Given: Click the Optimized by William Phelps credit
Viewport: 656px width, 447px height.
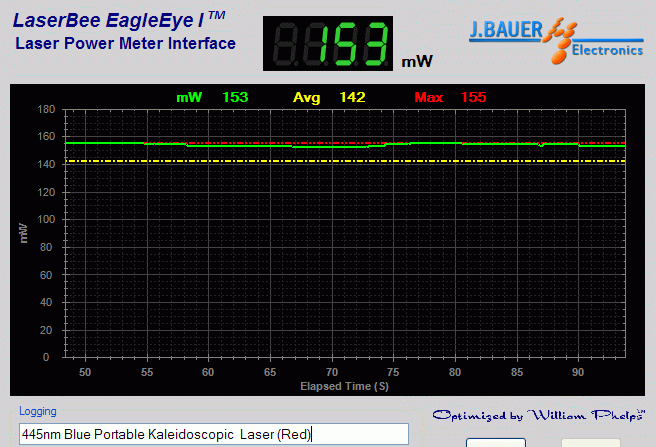Looking at the screenshot, I should [x=538, y=415].
